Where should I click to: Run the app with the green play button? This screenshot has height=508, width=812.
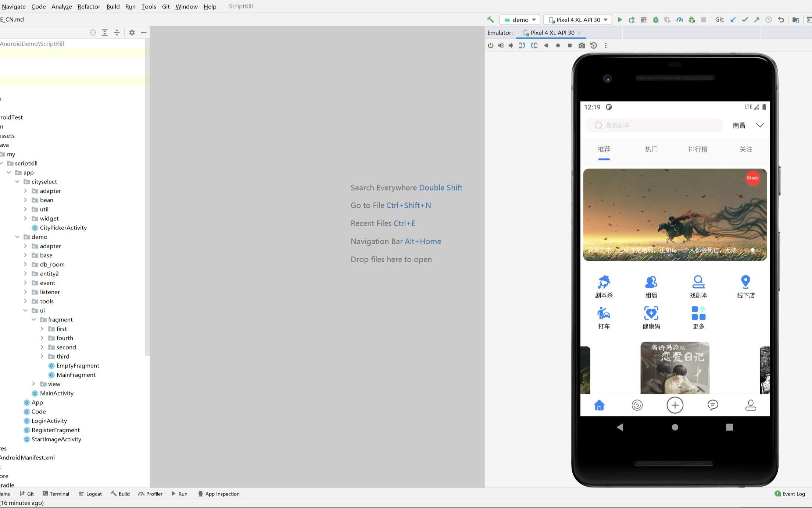pyautogui.click(x=620, y=19)
